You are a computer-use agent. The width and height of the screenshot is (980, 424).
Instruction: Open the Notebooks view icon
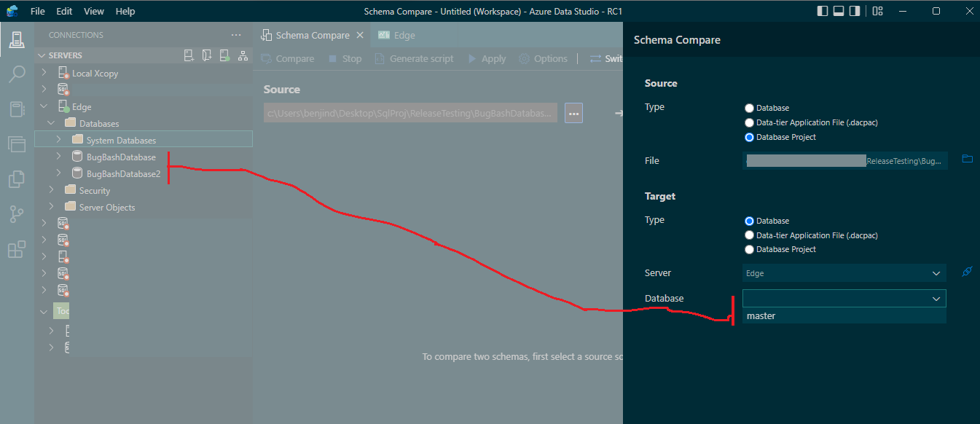16,109
